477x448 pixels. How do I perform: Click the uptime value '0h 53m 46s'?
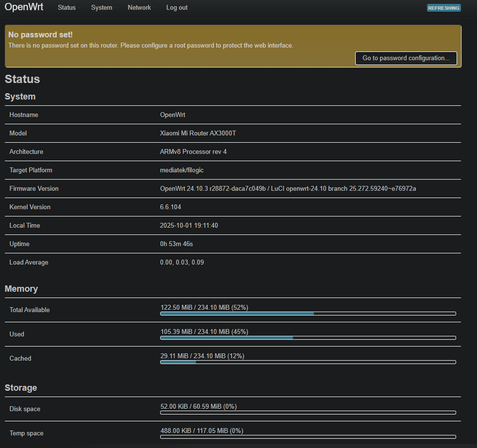pyautogui.click(x=177, y=244)
